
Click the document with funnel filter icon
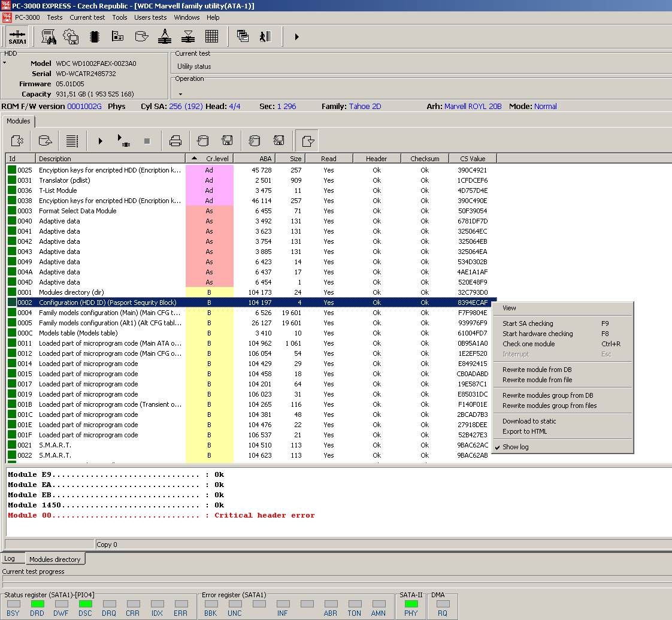pyautogui.click(x=307, y=141)
